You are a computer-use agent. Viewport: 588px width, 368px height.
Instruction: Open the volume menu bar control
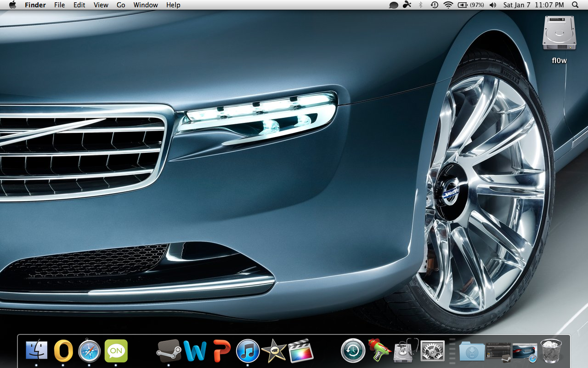493,5
